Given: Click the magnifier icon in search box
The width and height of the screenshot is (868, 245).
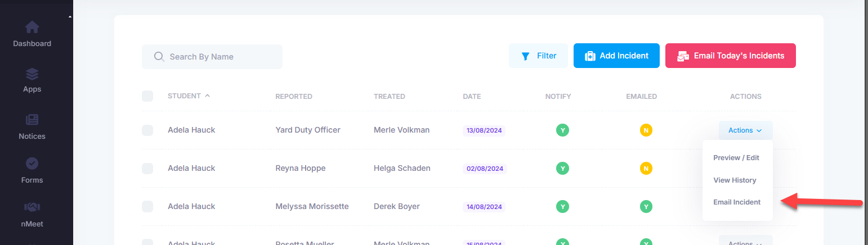Looking at the screenshot, I should [x=159, y=56].
